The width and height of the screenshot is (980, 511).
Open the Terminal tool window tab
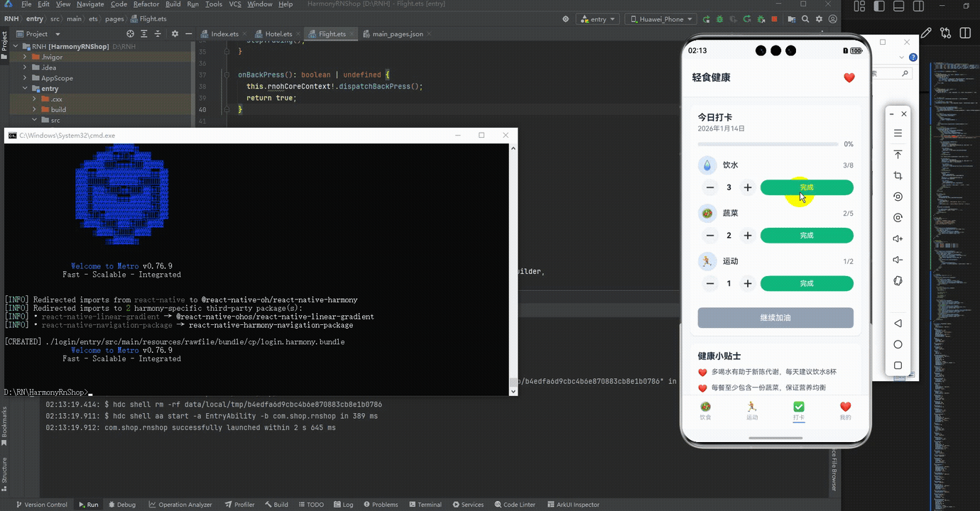pos(425,505)
